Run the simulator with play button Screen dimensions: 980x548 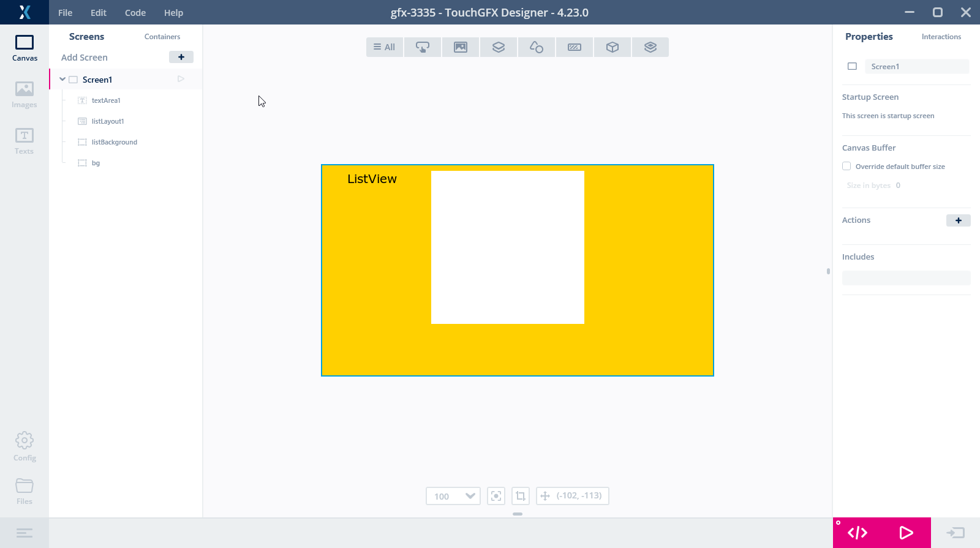click(x=907, y=533)
